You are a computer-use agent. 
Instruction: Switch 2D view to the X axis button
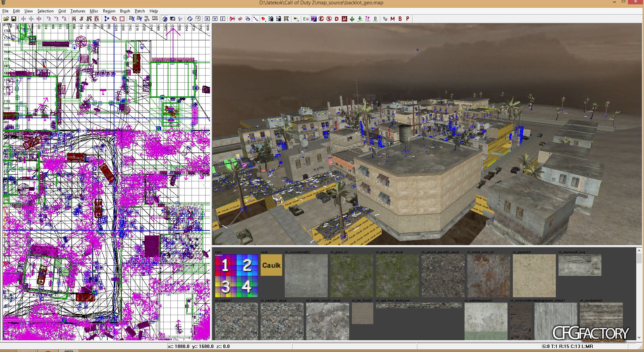(207, 19)
